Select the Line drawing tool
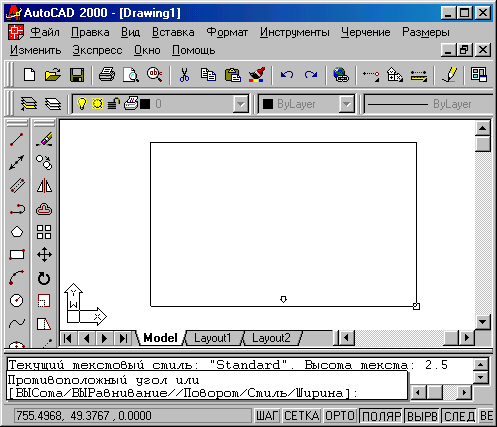Screen dimensions: 497x427 pos(17,140)
